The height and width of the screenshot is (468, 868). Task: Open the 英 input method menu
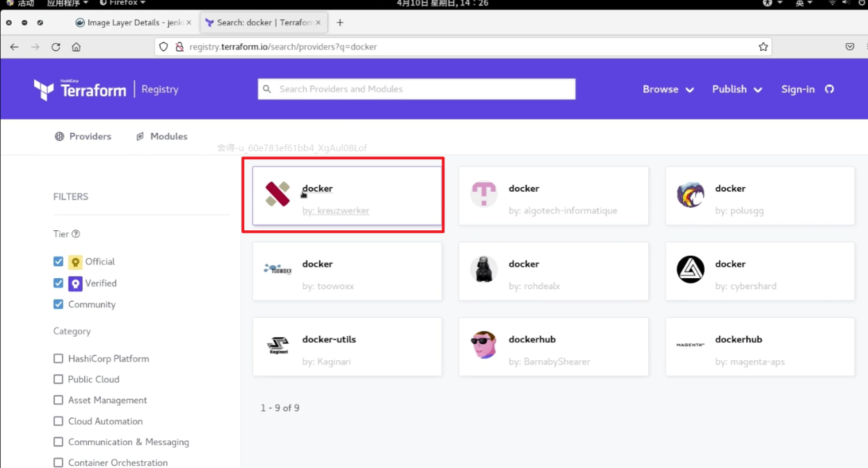click(x=804, y=3)
